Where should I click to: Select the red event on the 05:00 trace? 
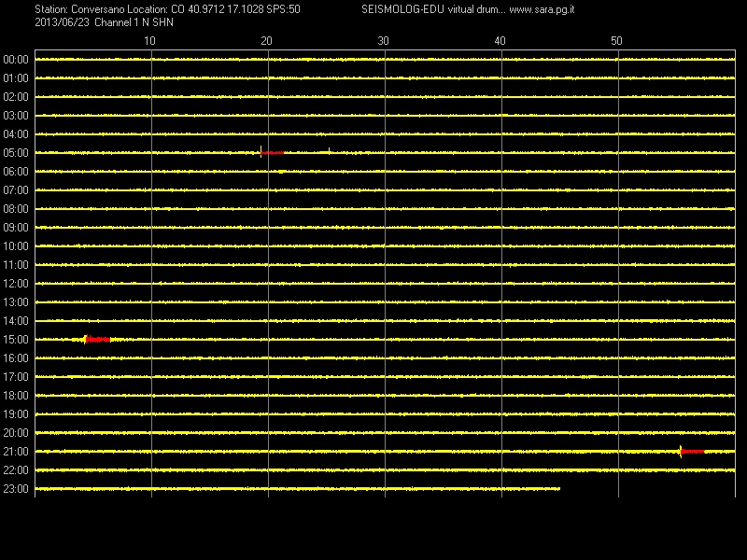(272, 152)
